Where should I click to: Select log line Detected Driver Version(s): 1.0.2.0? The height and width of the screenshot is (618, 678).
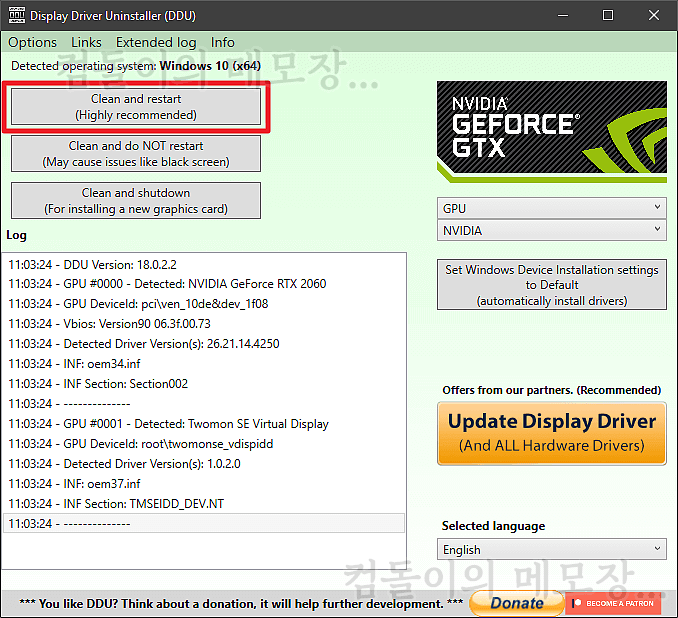point(204,464)
